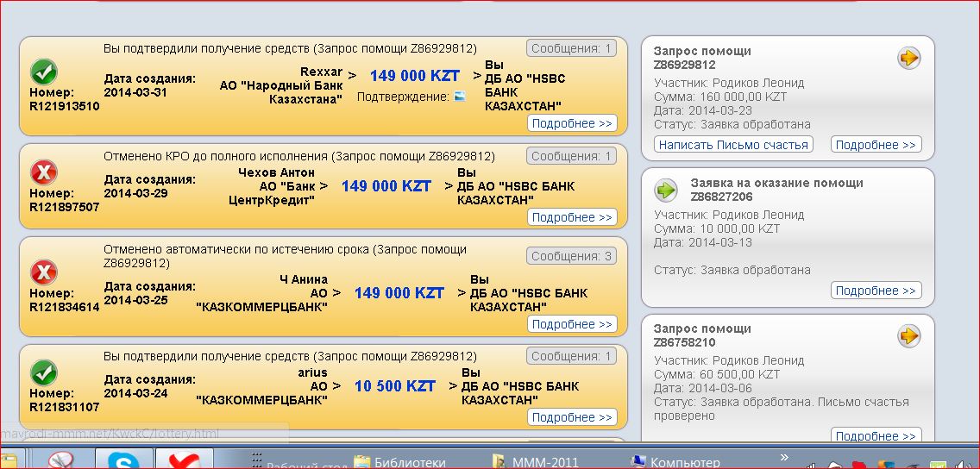The height and width of the screenshot is (469, 980).
Task: Click orange arrow icon for request Z86758210
Action: (908, 336)
